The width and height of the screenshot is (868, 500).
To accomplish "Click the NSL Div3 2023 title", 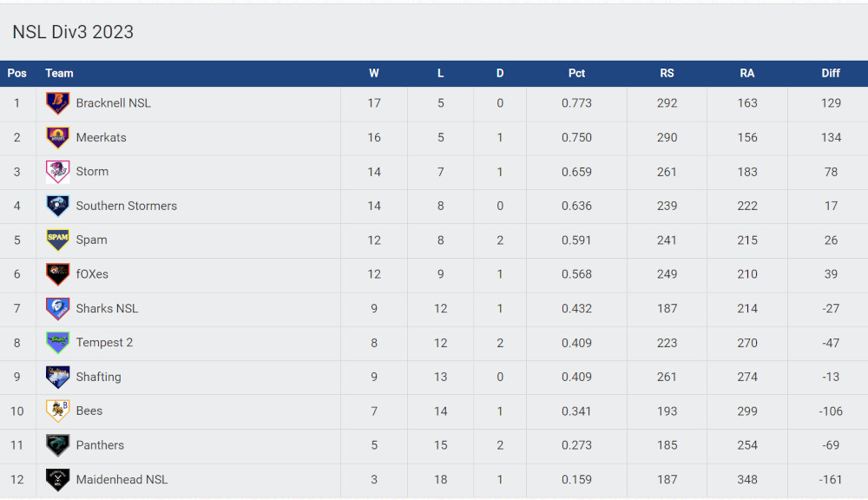I will tap(73, 32).
